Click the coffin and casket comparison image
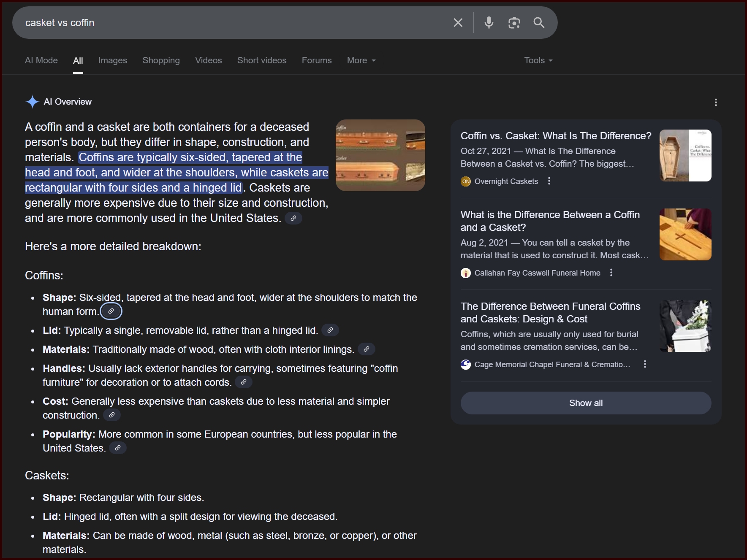The height and width of the screenshot is (560, 747). point(380,155)
